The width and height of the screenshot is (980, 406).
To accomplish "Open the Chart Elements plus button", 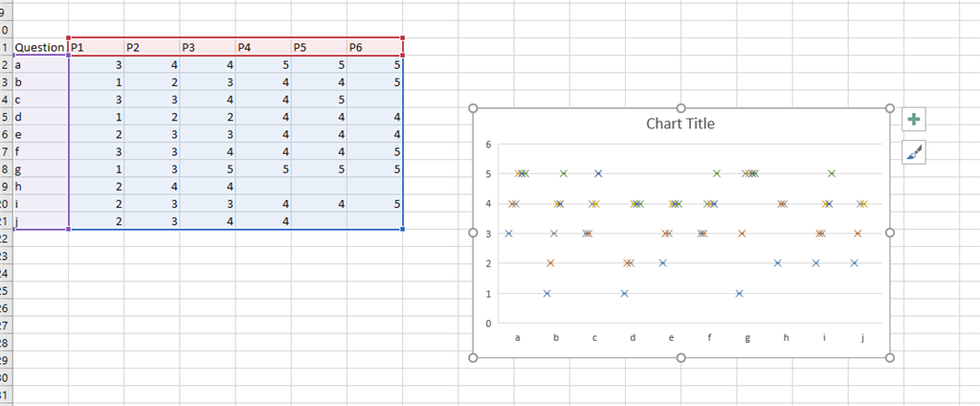I will click(x=914, y=120).
